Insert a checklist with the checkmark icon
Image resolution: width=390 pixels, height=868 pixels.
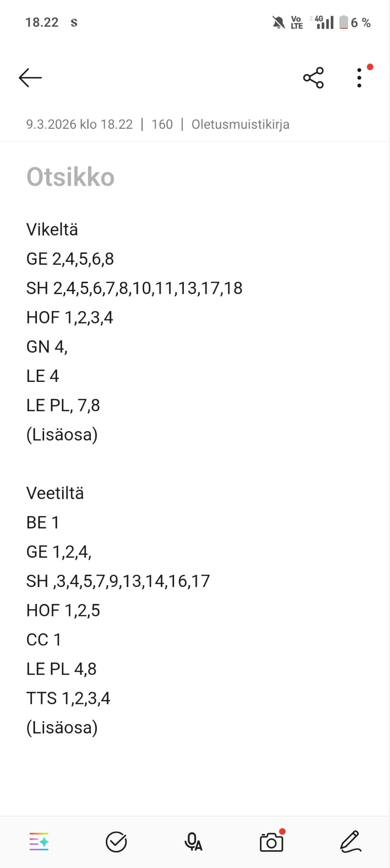click(116, 842)
